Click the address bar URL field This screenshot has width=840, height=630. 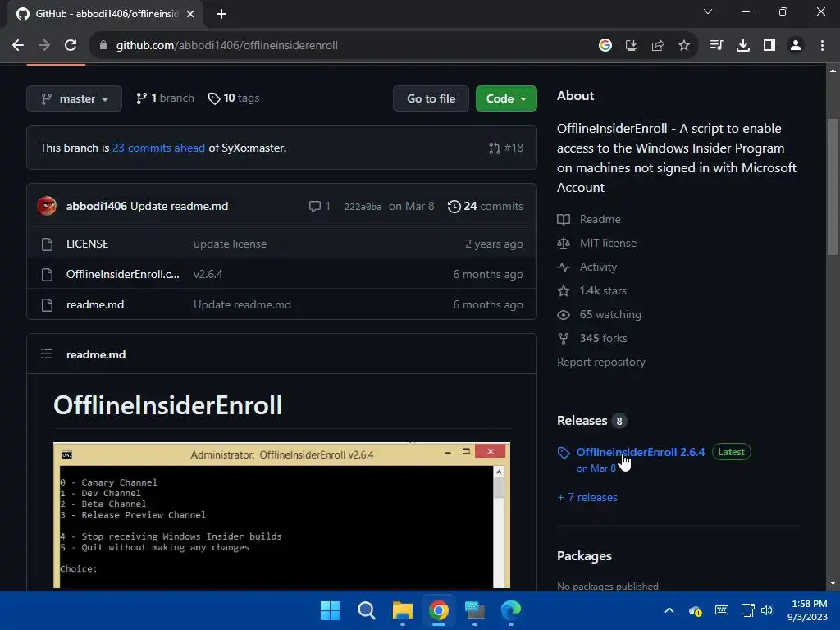click(x=343, y=46)
